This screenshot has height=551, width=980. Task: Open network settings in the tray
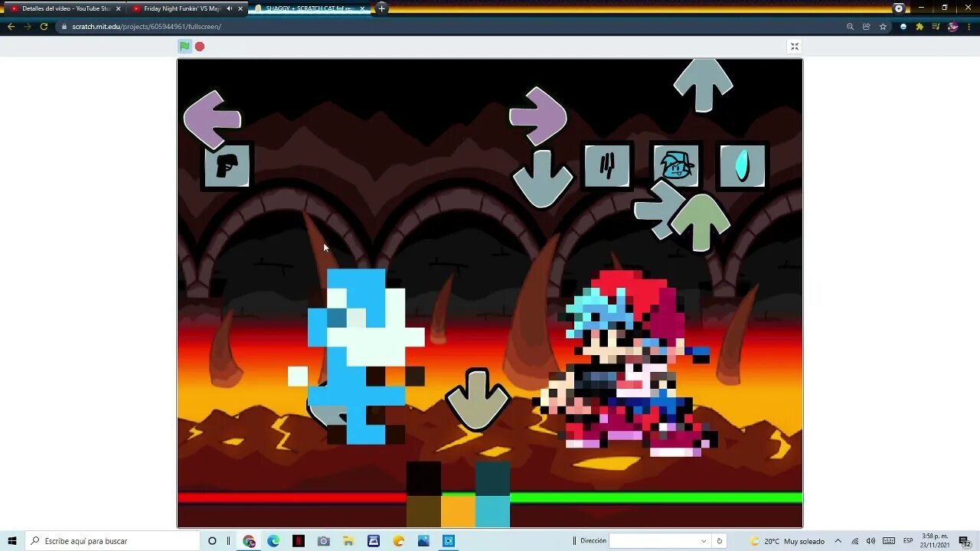point(855,541)
